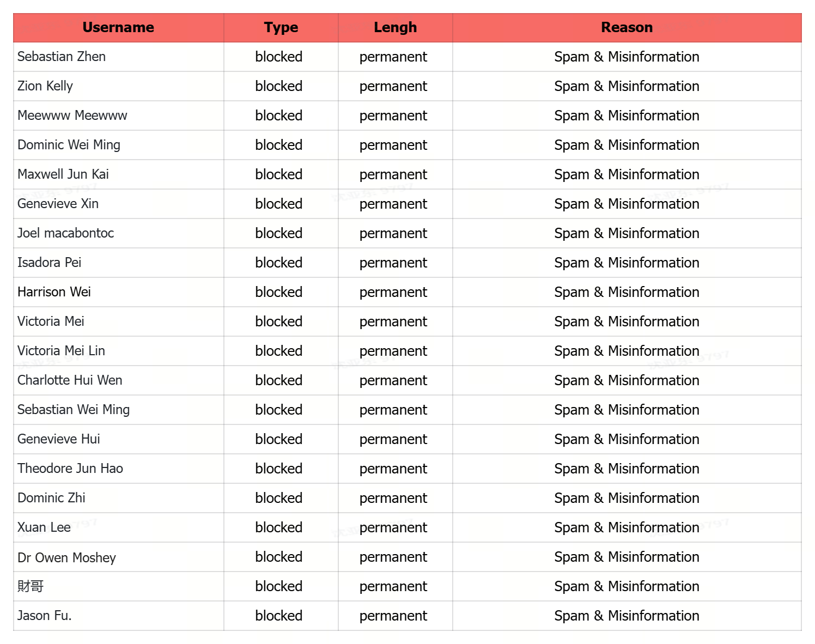Select the Dominic Wei Ming cell
815x644 pixels.
(69, 145)
